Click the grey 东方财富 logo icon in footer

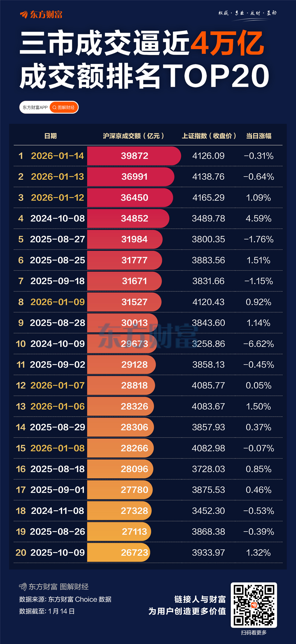pyautogui.click(x=23, y=587)
